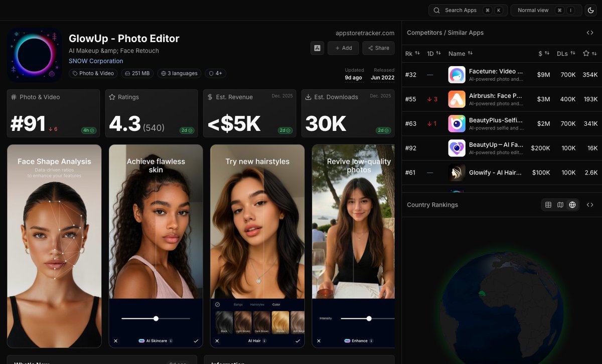Open Face Shape Analysis screenshot
This screenshot has width=602, height=364.
(54, 246)
